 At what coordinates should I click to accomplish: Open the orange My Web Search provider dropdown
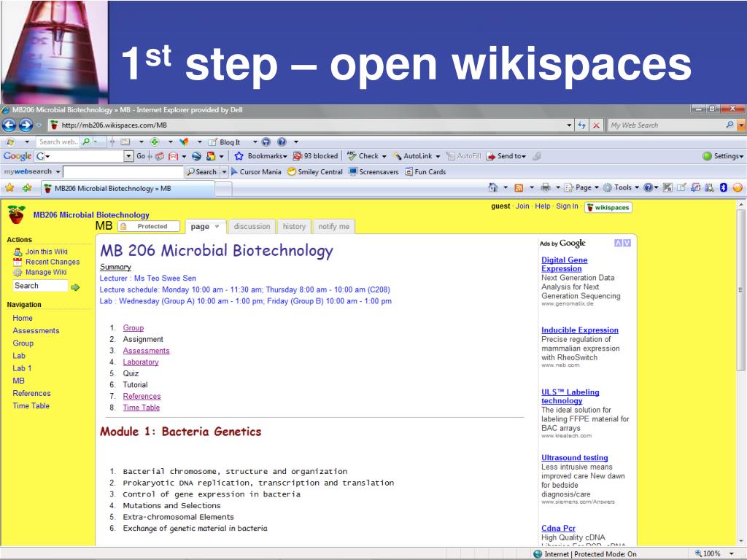741,125
